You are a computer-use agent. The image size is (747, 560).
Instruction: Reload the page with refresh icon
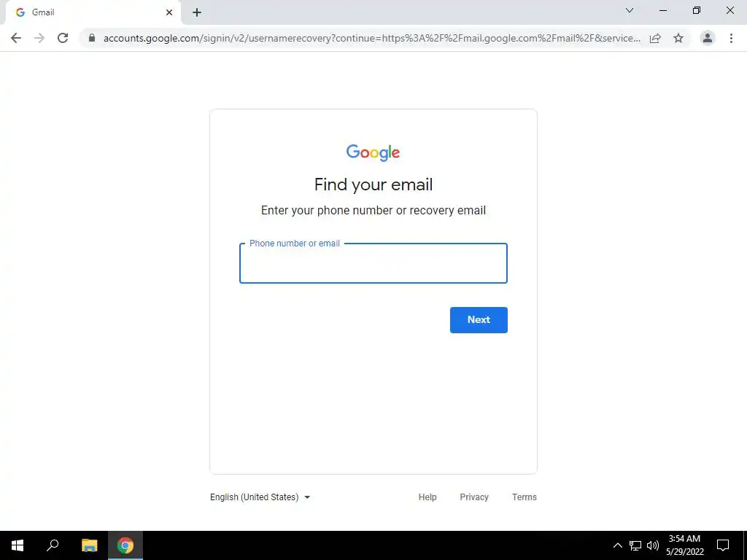[x=63, y=38]
